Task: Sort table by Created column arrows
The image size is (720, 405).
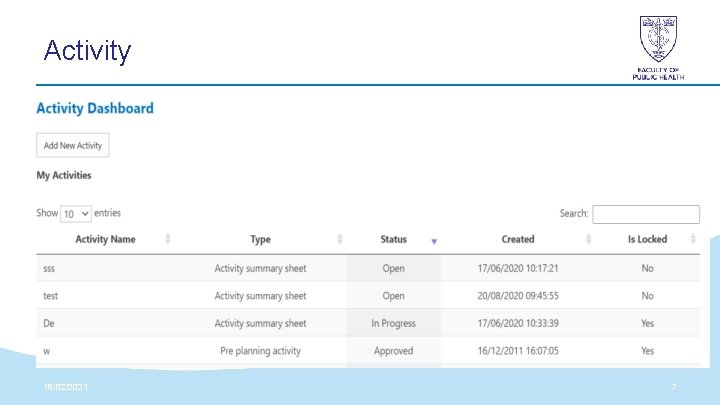Action: 589,239
